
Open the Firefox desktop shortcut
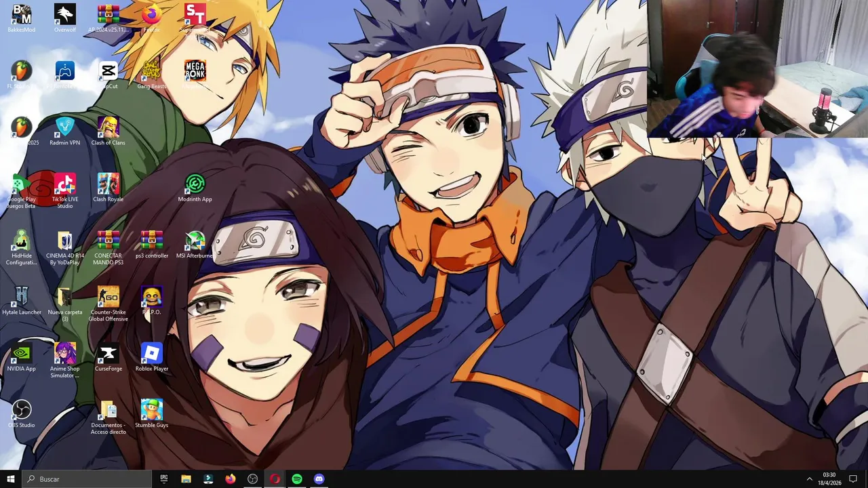[152, 18]
